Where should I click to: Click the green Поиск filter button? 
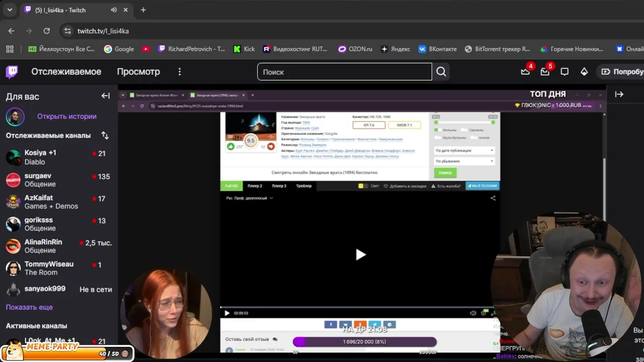tap(445, 172)
